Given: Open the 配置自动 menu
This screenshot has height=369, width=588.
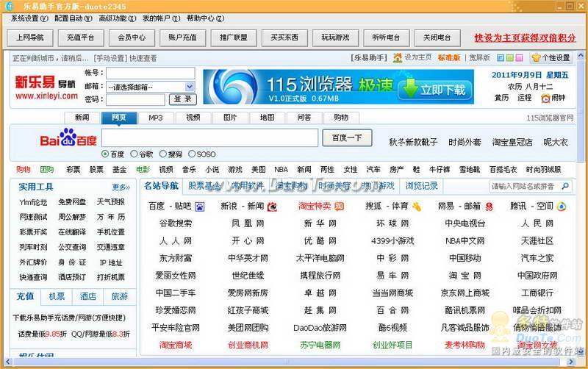Looking at the screenshot, I should [x=73, y=18].
